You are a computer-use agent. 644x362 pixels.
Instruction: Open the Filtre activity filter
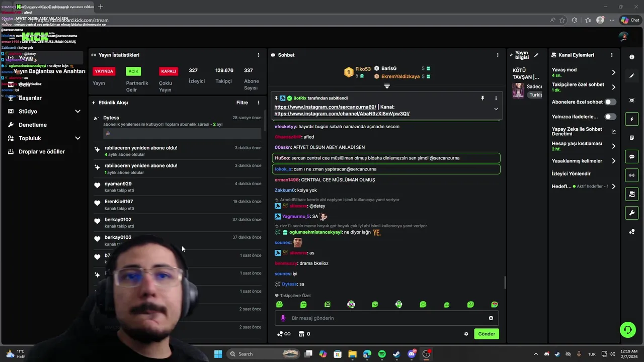(x=242, y=103)
